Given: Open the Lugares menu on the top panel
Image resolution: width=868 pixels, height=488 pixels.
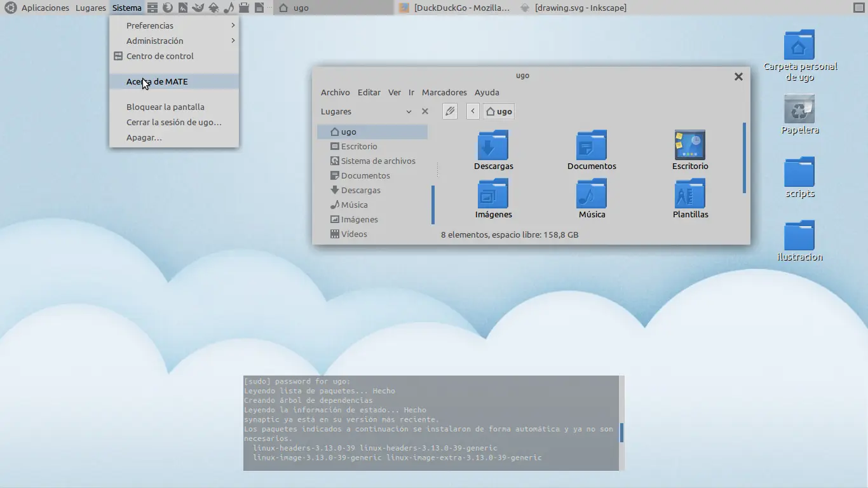Looking at the screenshot, I should coord(91,8).
